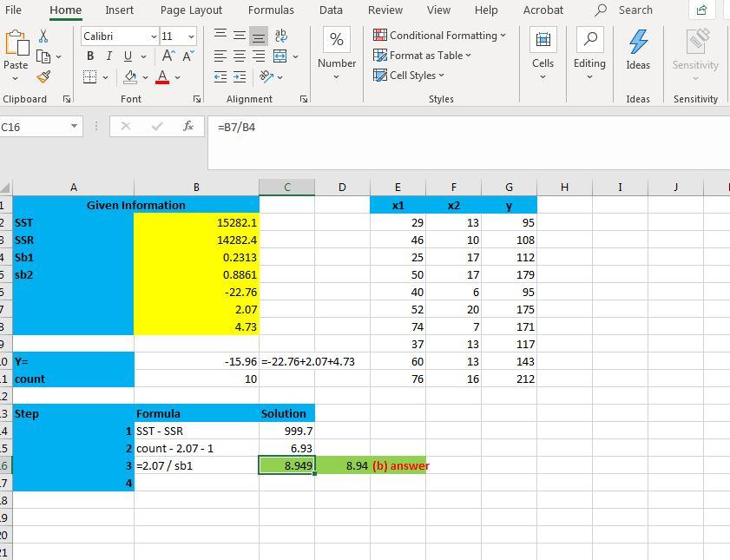Open the Conditional Formatting dropdown

439,35
